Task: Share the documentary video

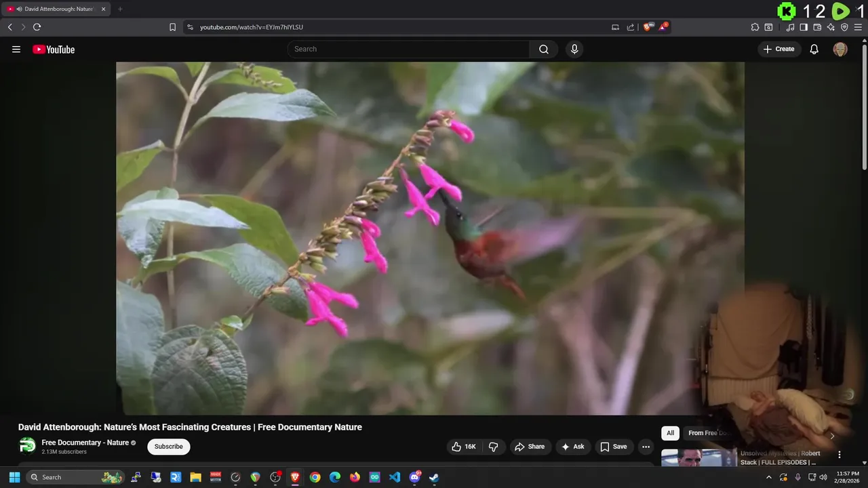Action: pyautogui.click(x=530, y=447)
